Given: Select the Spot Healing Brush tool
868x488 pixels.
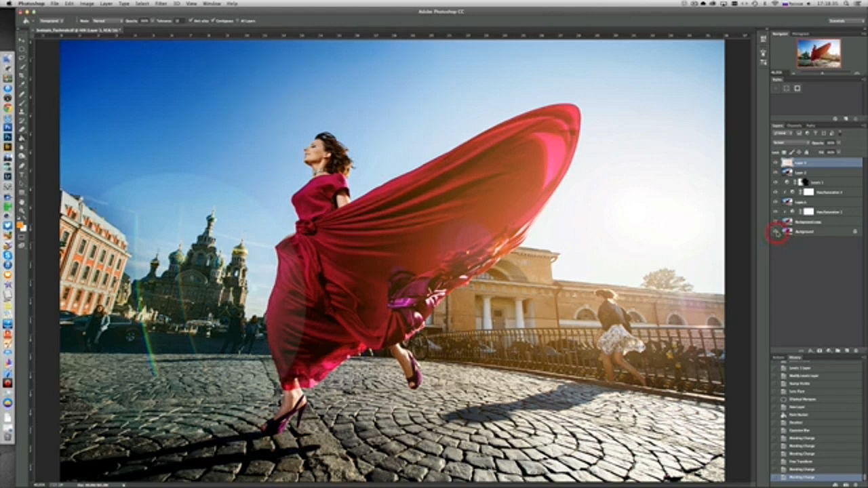Looking at the screenshot, I should (x=22, y=94).
